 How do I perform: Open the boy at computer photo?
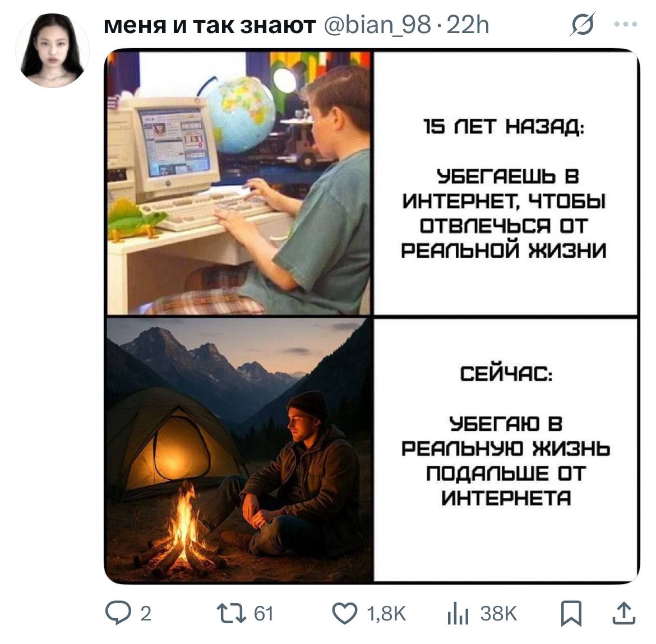coord(239,183)
